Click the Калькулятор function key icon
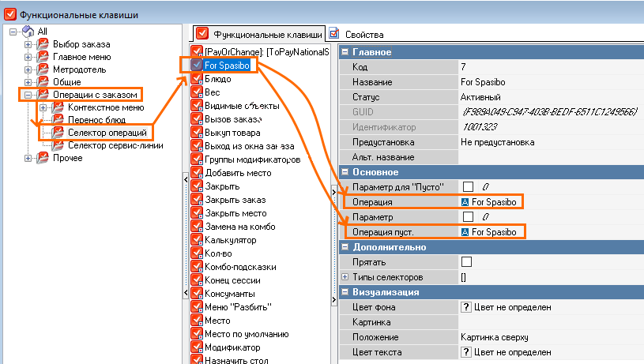This screenshot has height=364, width=644. (x=197, y=239)
